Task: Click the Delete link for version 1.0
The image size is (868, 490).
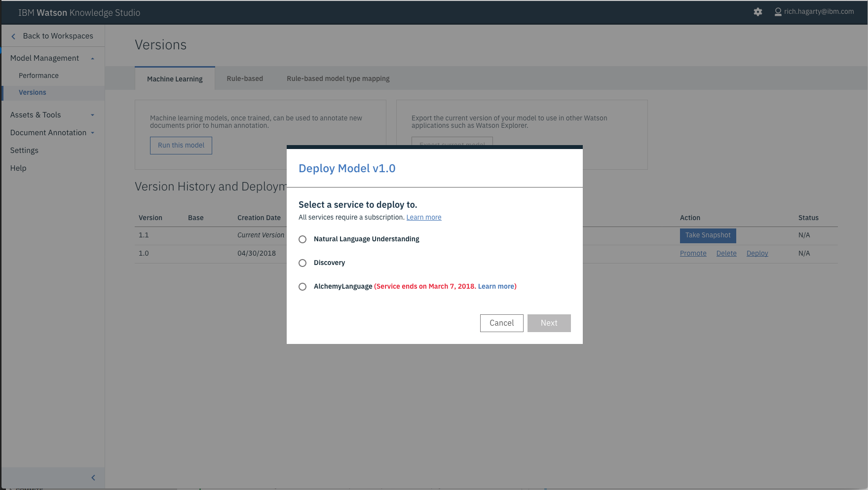Action: point(726,254)
